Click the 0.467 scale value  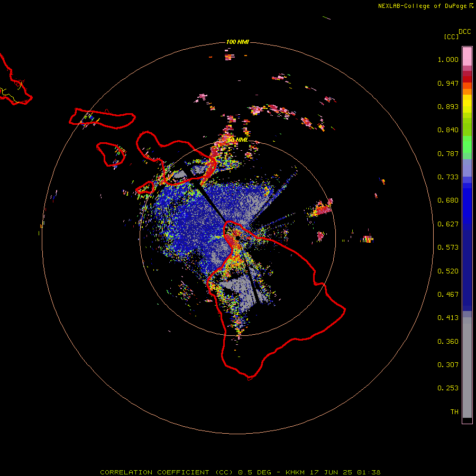coord(448,295)
